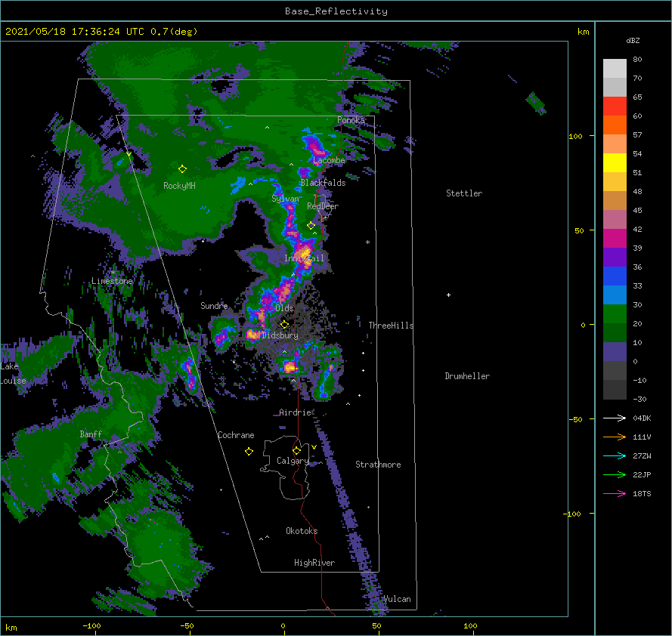The image size is (672, 636).
Task: Click the Innisfail label
Action: pyautogui.click(x=305, y=258)
